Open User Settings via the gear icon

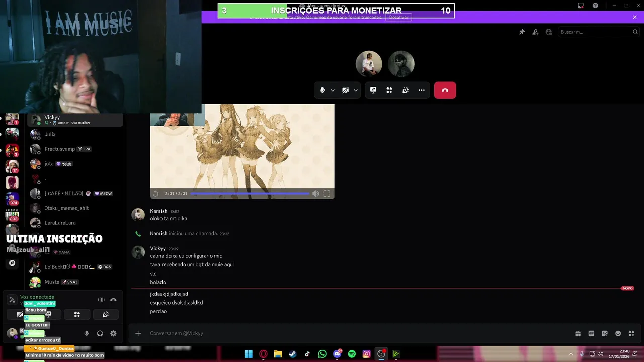(x=113, y=333)
